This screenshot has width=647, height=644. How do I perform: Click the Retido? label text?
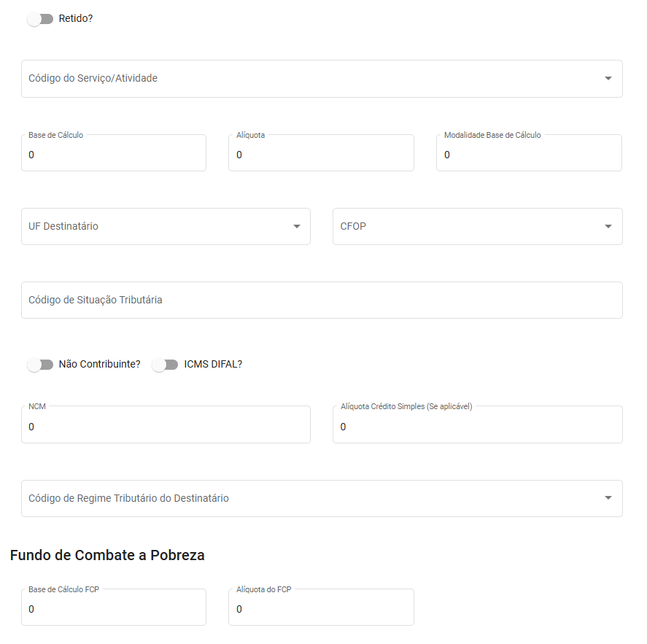pos(76,18)
